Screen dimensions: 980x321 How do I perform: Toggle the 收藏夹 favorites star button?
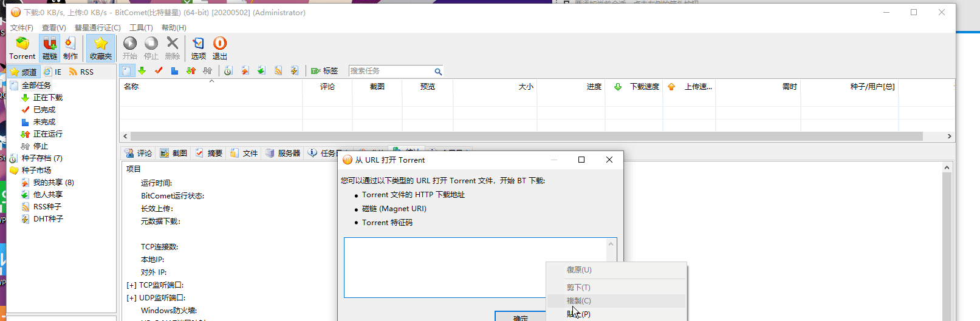tap(101, 48)
